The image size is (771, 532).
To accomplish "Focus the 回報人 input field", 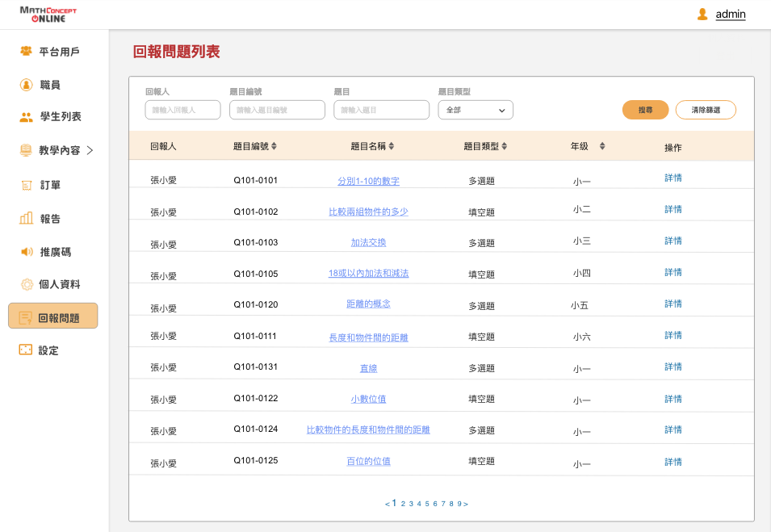I will pyautogui.click(x=183, y=110).
